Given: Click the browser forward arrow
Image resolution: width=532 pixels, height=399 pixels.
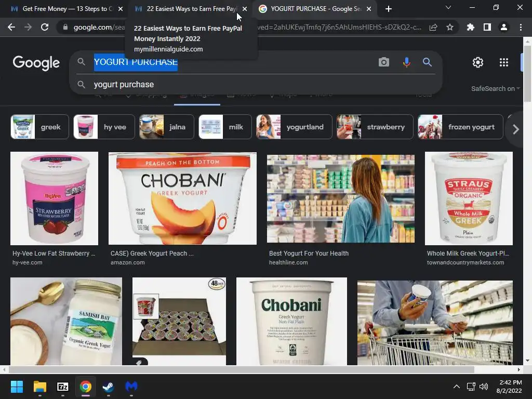Looking at the screenshot, I should pyautogui.click(x=28, y=27).
